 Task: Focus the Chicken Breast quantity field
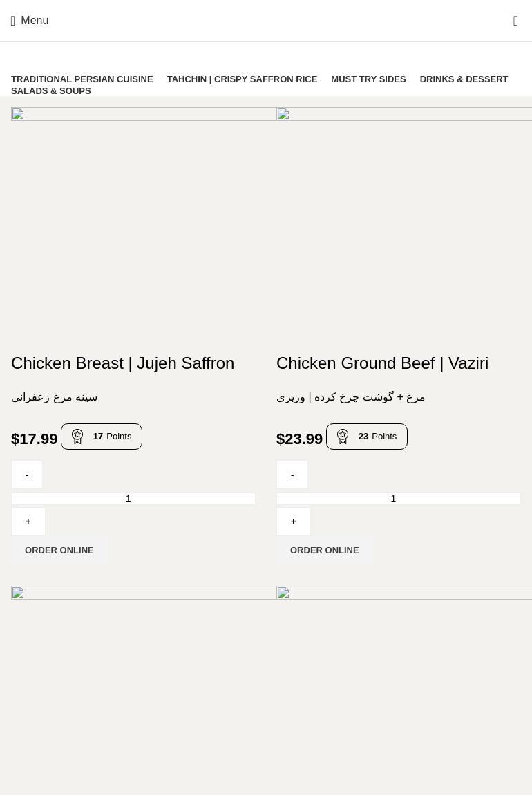[x=133, y=499]
